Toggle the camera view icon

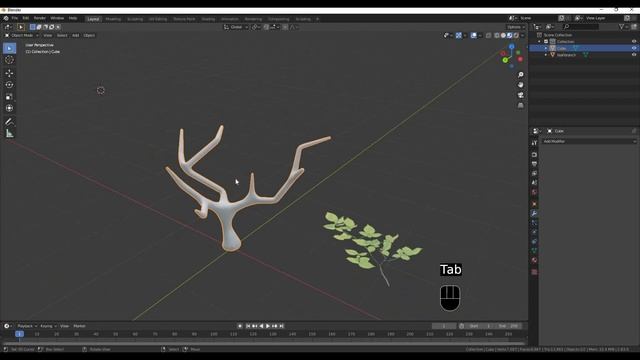point(520,95)
